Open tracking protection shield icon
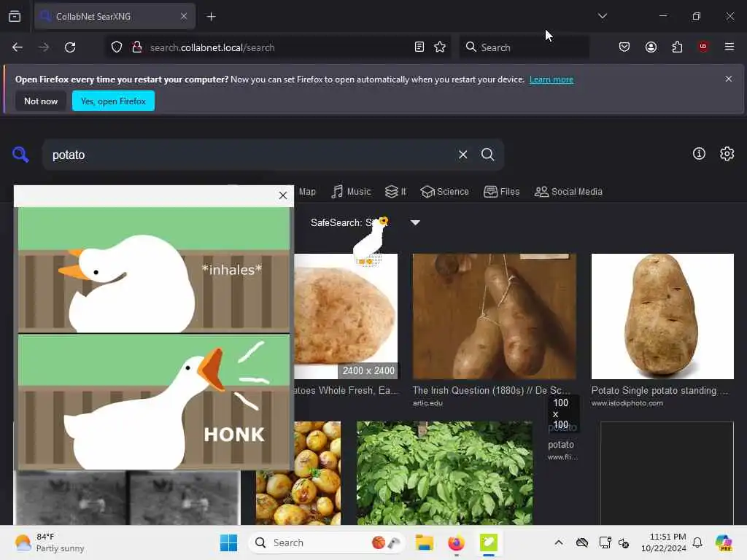This screenshot has height=560, width=747. (117, 47)
